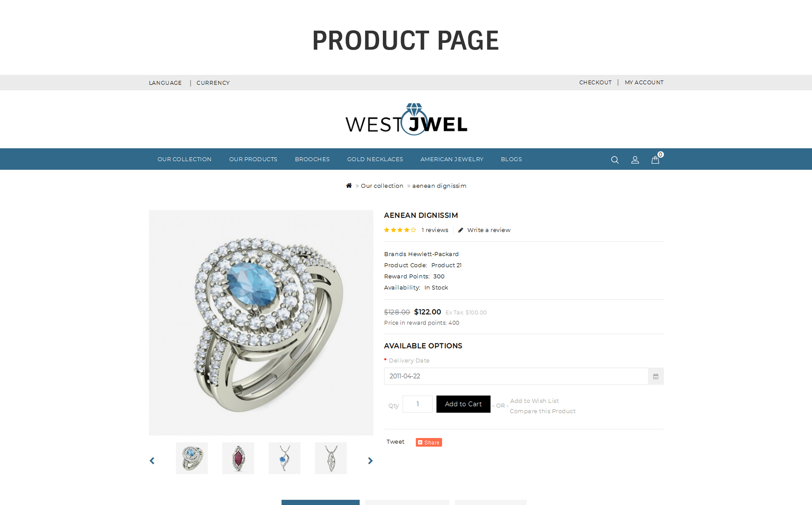Click the Add to Cart button
This screenshot has width=812, height=505.
463,404
